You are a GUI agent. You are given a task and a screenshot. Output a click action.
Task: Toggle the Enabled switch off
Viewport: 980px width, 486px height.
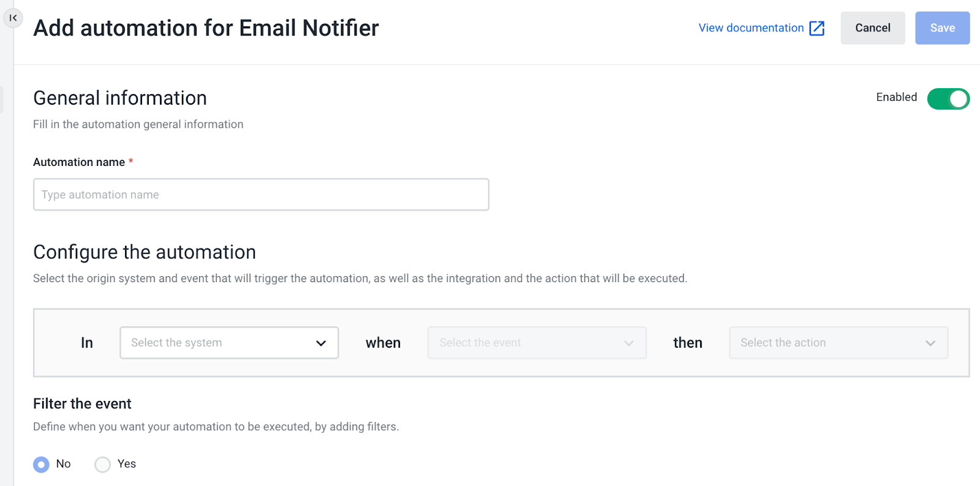[x=948, y=99]
